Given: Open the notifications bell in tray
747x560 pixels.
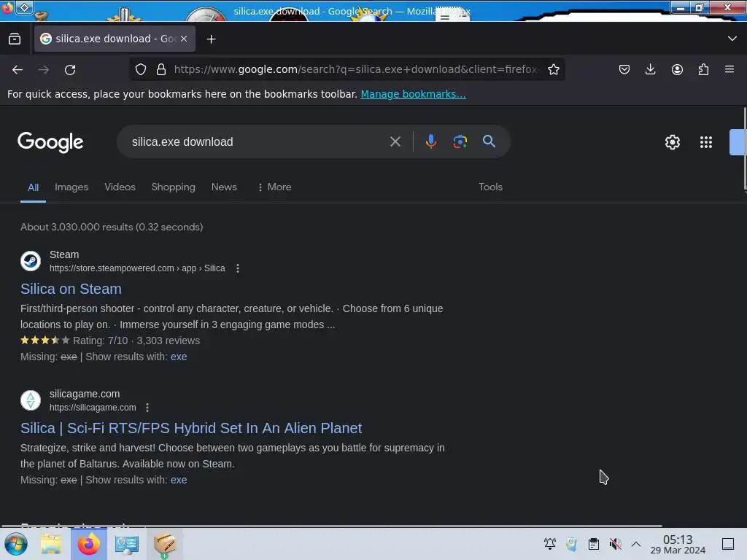Looking at the screenshot, I should (550, 544).
